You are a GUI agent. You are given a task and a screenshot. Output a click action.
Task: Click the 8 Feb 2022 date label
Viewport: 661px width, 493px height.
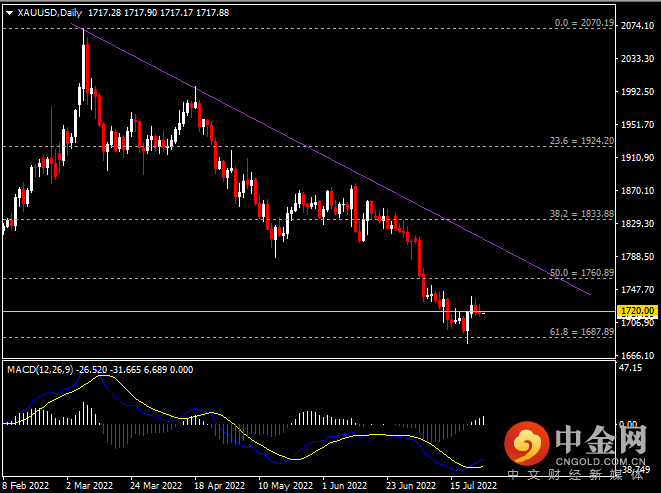[25, 485]
